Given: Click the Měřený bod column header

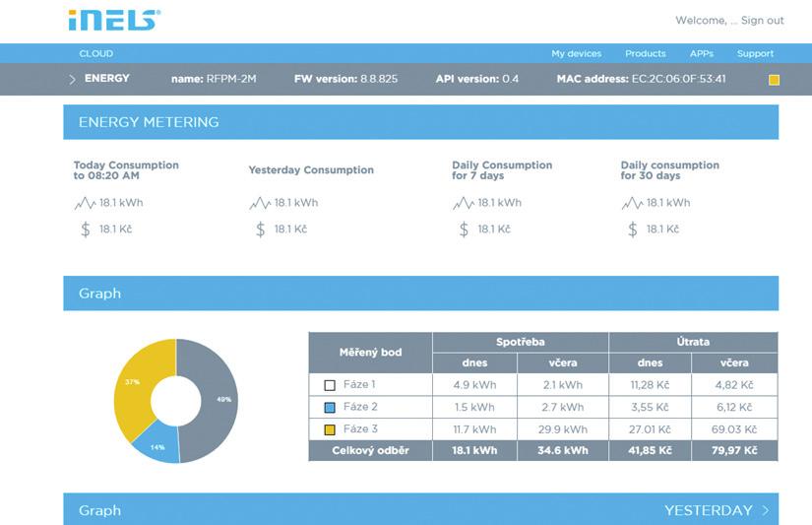Looking at the screenshot, I should pos(370,353).
